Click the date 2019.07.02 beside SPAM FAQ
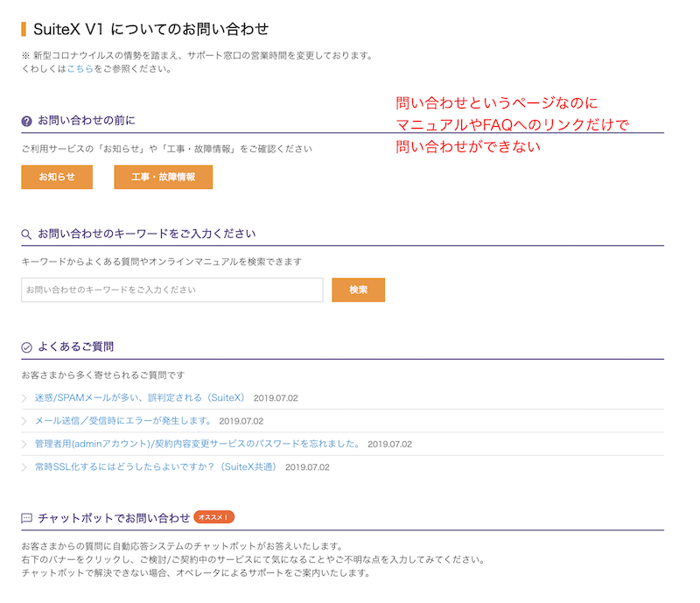This screenshot has height=603, width=700. tap(276, 398)
